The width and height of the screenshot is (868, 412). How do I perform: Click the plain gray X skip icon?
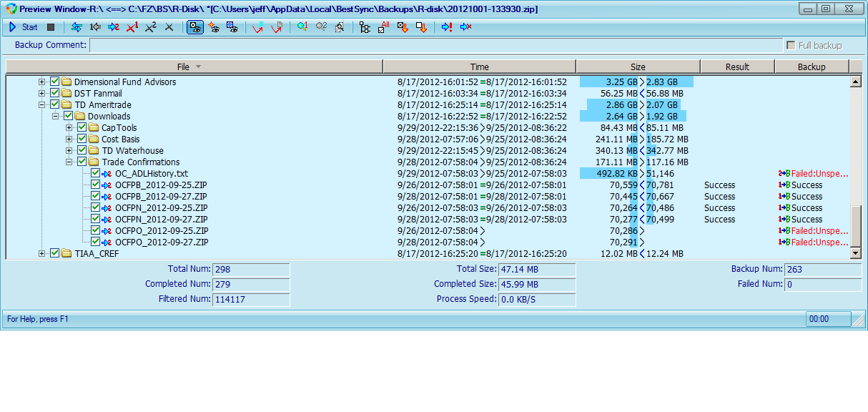169,27
